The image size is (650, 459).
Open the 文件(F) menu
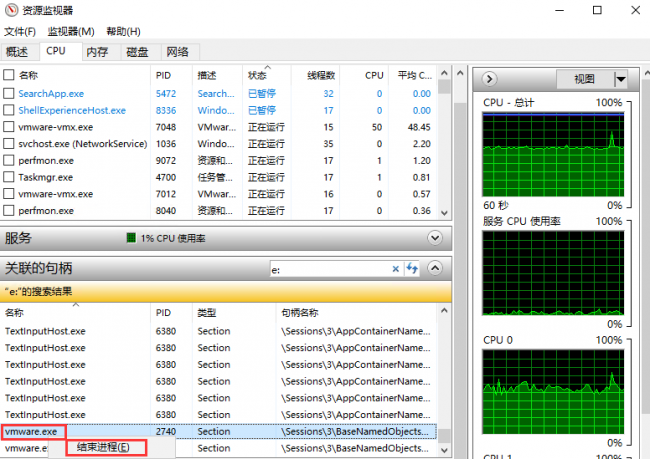[x=20, y=32]
